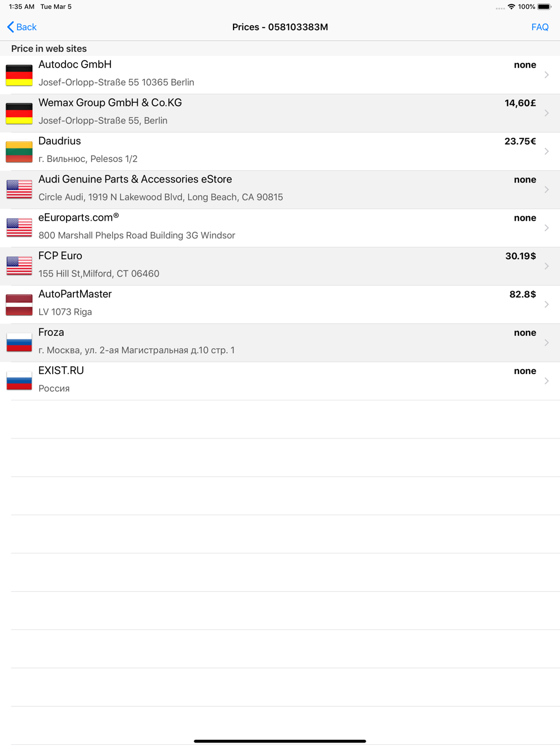Tap the Lithuanian flag next to Daudrius
Screen dimensions: 560x747
click(19, 152)
